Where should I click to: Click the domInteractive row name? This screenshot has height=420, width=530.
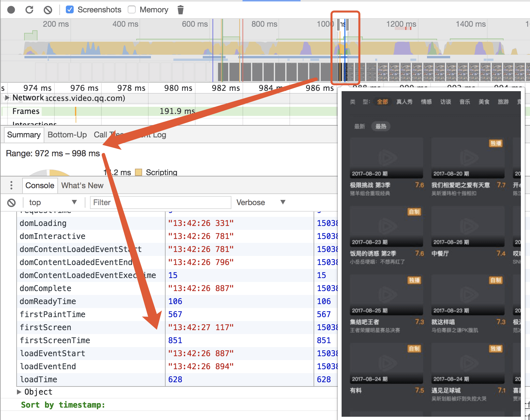(52, 236)
